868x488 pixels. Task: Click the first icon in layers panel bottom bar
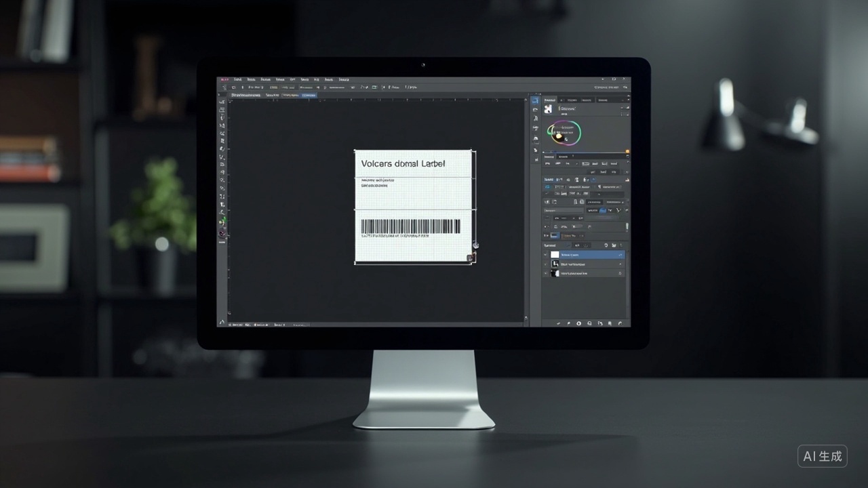(558, 323)
